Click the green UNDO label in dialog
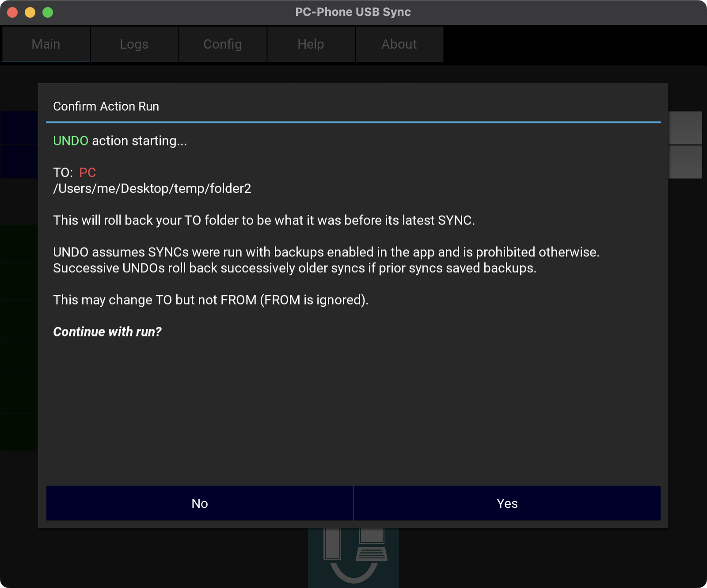 [71, 141]
